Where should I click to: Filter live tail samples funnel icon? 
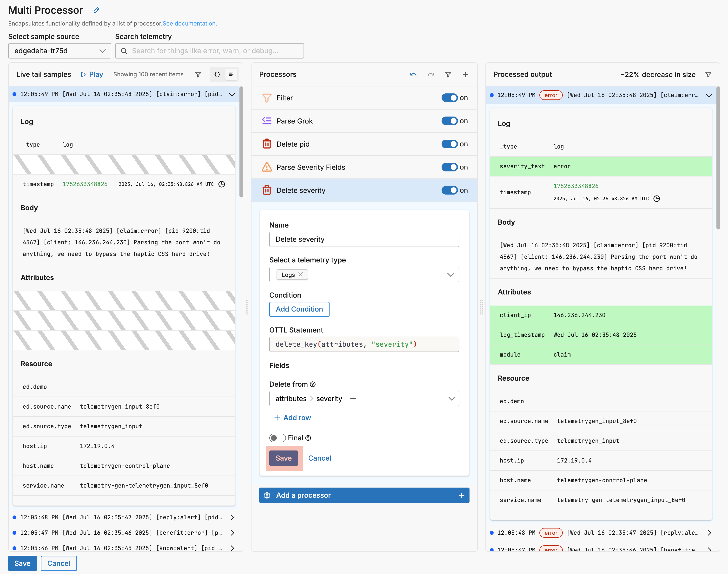pyautogui.click(x=198, y=74)
